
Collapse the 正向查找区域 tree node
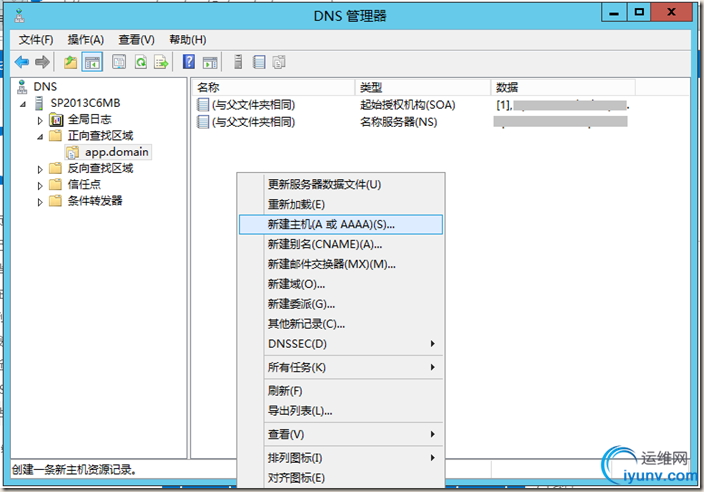[x=40, y=137]
